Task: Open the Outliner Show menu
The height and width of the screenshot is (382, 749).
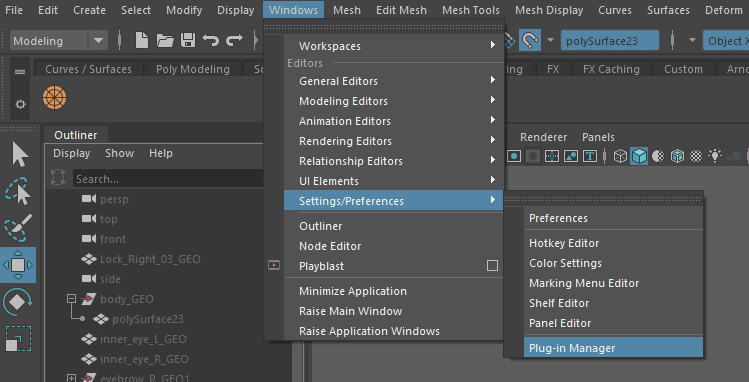Action: click(119, 153)
